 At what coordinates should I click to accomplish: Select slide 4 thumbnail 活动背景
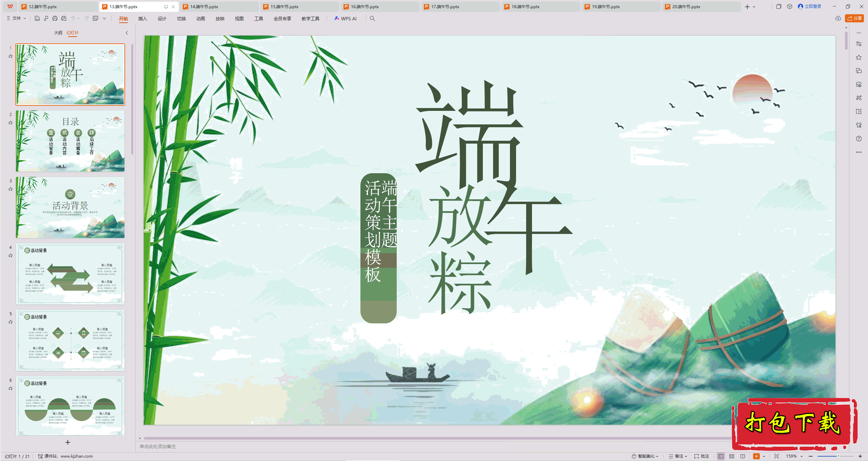tap(70, 274)
